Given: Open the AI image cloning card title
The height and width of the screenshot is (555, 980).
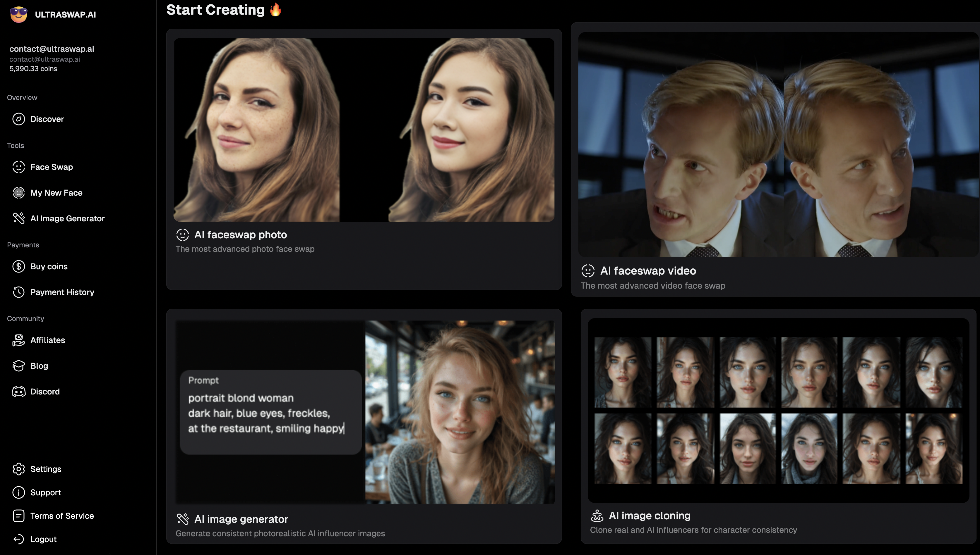Looking at the screenshot, I should [649, 515].
